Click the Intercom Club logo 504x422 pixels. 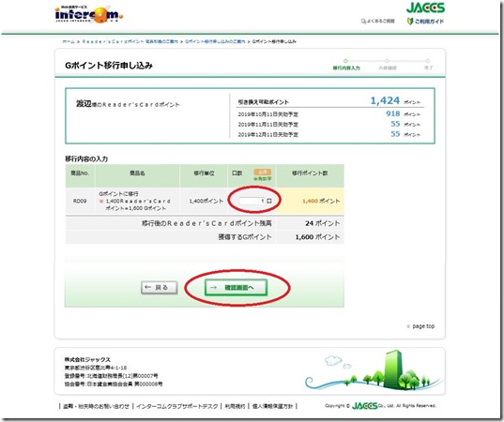click(x=89, y=14)
